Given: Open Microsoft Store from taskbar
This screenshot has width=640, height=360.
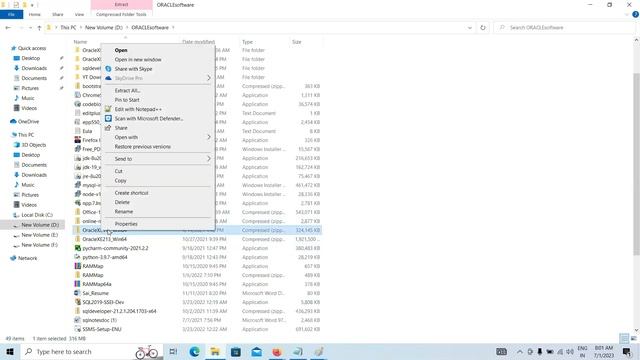Looking at the screenshot, I should [x=236, y=351].
